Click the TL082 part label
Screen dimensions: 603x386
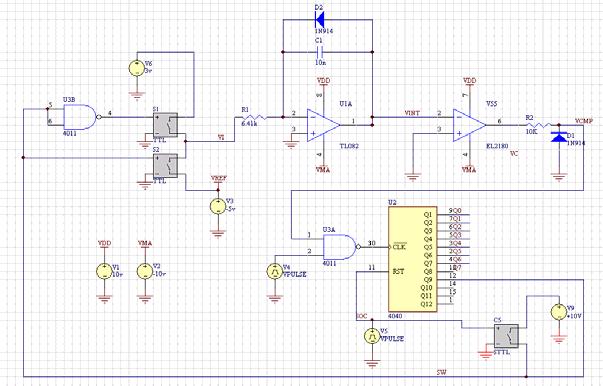tap(349, 146)
